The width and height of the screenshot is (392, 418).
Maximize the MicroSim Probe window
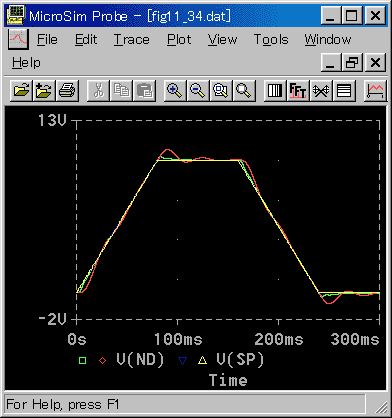pyautogui.click(x=352, y=15)
